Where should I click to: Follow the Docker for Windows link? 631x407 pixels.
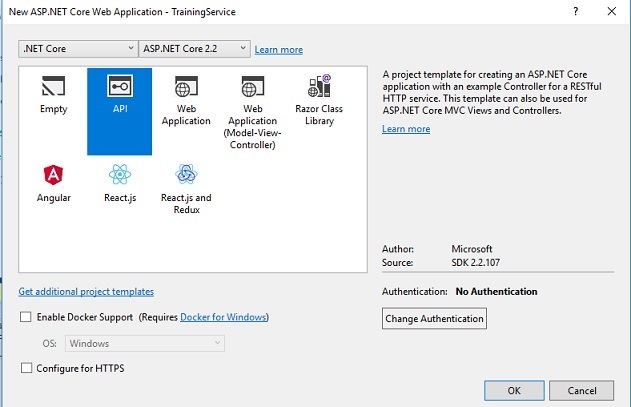pos(223,317)
